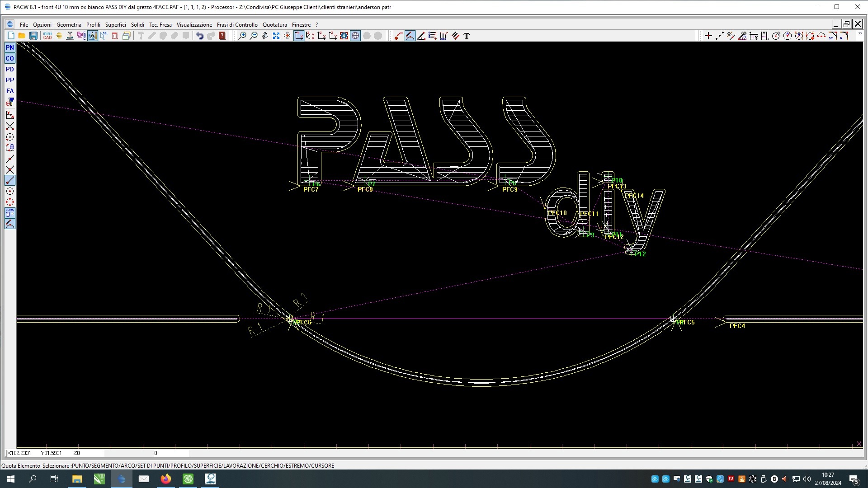The height and width of the screenshot is (488, 868).
Task: Open the DB database icon
Action: pyautogui.click(x=115, y=36)
